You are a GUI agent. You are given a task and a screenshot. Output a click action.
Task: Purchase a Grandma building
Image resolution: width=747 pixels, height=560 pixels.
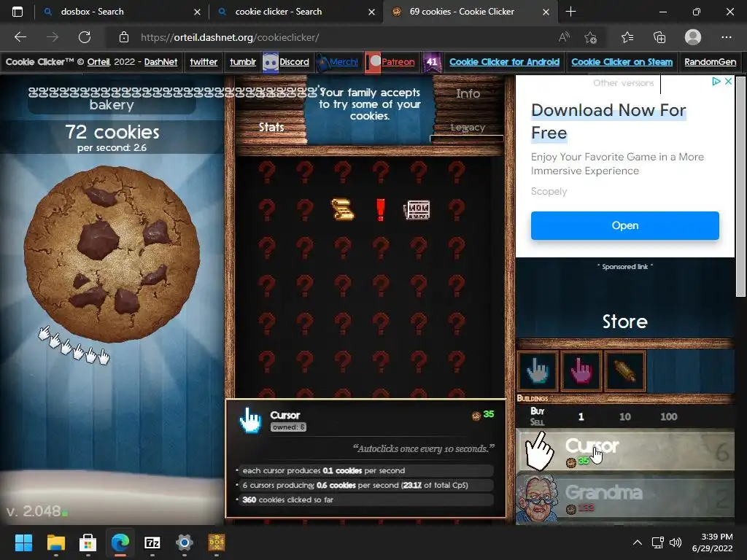pyautogui.click(x=625, y=498)
